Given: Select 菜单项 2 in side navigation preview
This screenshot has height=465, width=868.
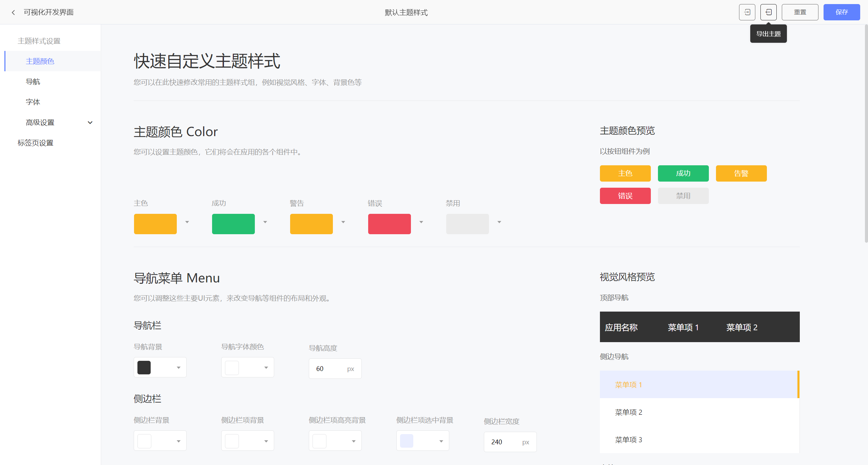Looking at the screenshot, I should (700, 412).
